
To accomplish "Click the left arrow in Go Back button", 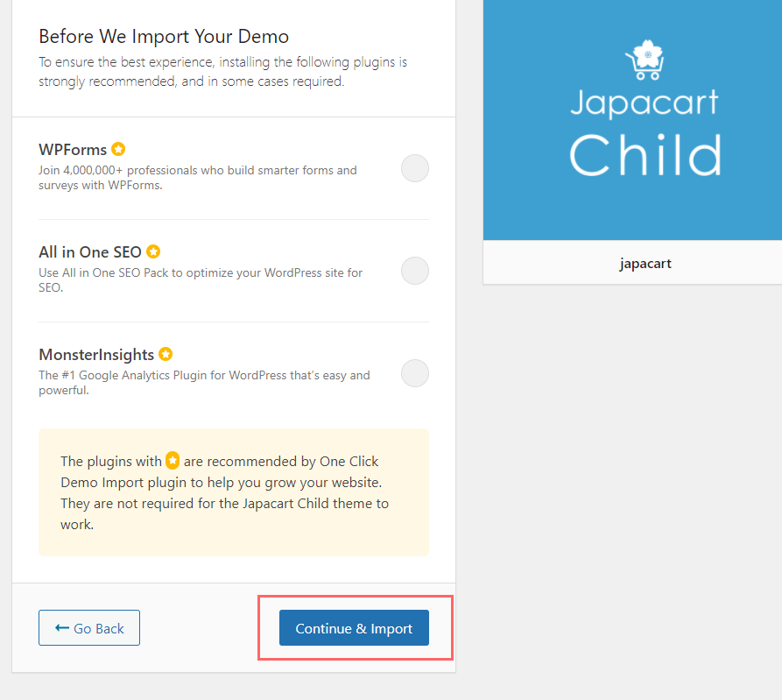I will click(x=62, y=627).
